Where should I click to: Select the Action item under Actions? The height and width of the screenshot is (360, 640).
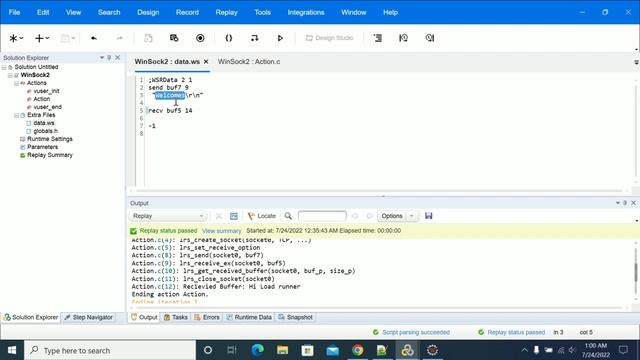pyautogui.click(x=41, y=99)
